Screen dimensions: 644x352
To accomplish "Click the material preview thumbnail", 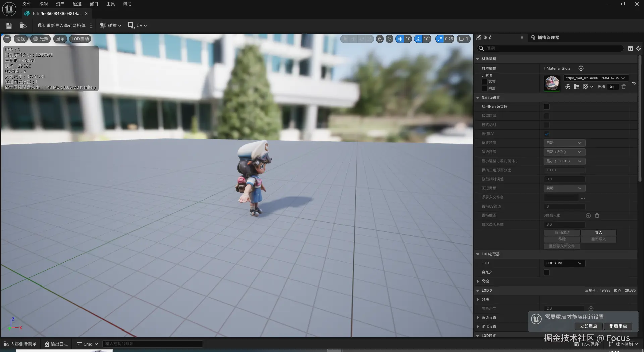I will tap(552, 83).
